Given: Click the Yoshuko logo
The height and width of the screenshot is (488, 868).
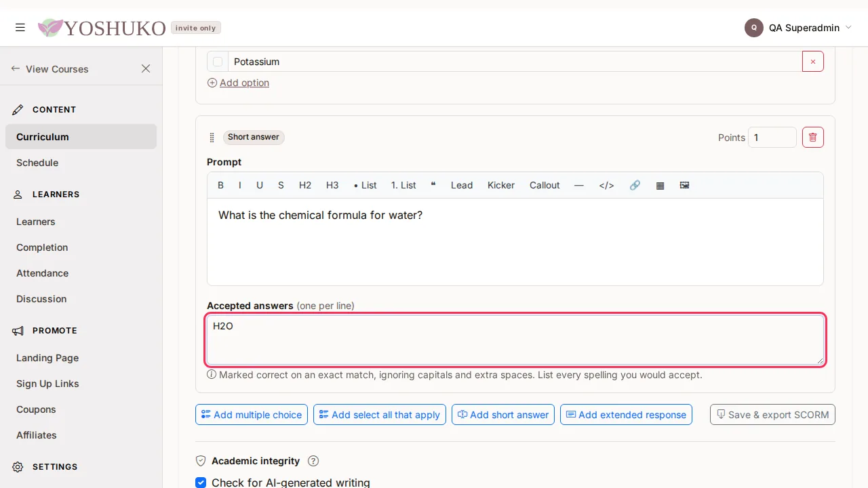Looking at the screenshot, I should point(102,28).
